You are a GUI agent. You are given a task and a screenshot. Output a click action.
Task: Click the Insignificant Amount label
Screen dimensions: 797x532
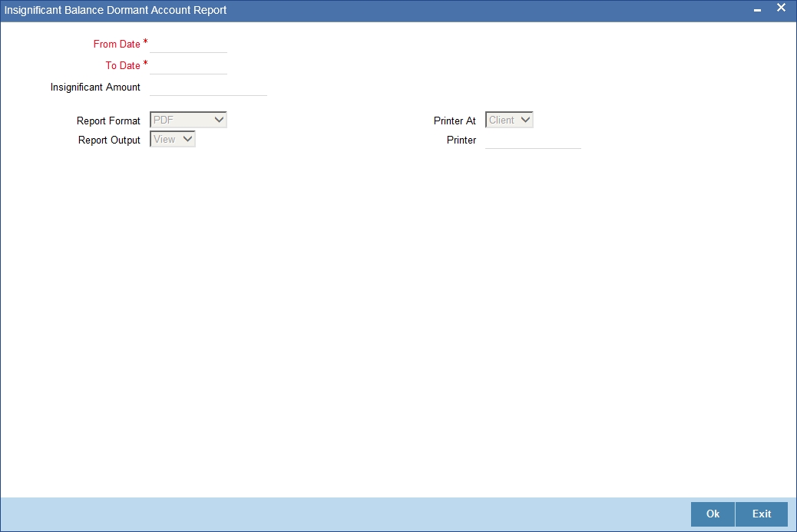pos(95,88)
